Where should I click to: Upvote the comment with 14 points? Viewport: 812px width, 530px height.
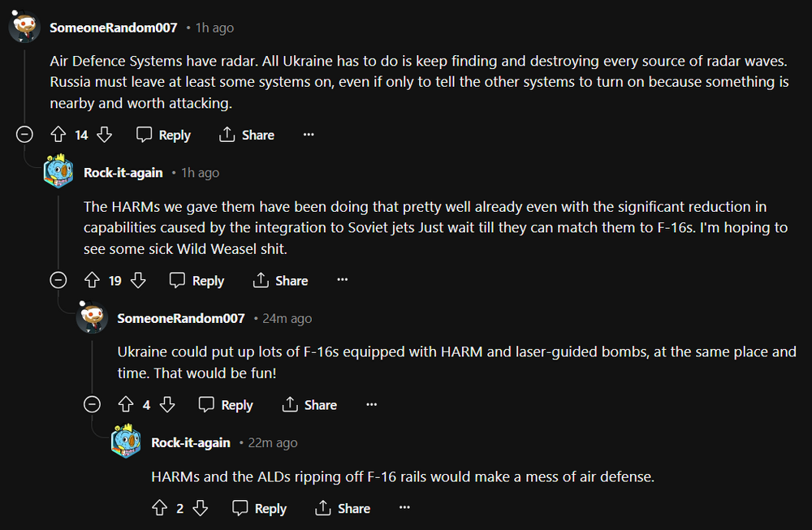(58, 135)
